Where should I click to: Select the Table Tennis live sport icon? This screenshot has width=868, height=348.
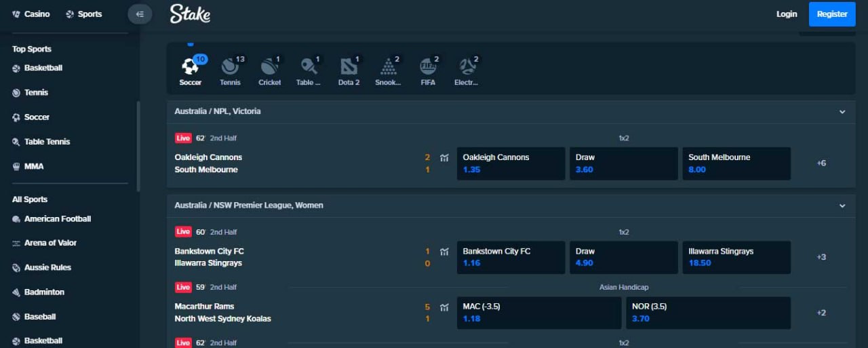point(309,71)
